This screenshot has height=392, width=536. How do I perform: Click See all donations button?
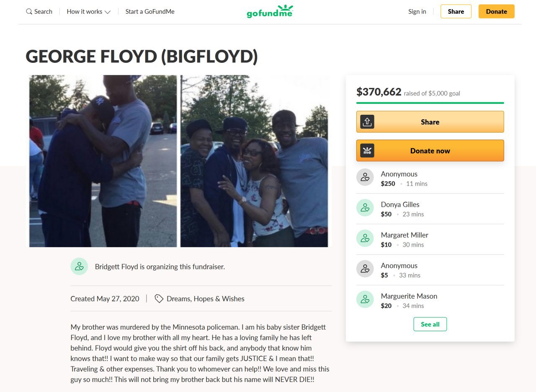[430, 324]
